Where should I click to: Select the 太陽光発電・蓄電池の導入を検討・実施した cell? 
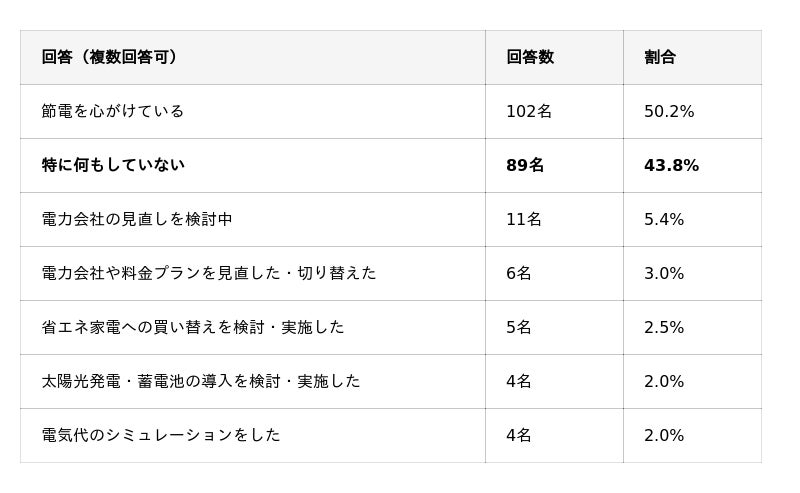click(x=201, y=381)
